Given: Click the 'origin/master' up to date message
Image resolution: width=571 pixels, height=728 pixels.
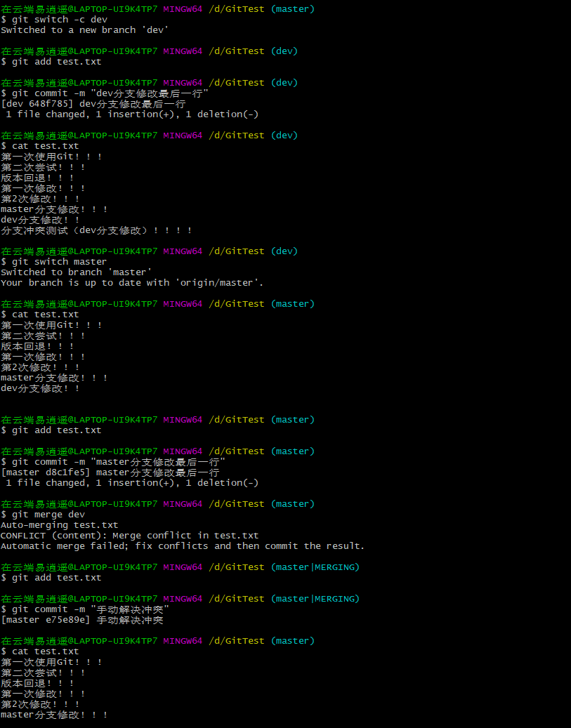Looking at the screenshot, I should (x=132, y=283).
